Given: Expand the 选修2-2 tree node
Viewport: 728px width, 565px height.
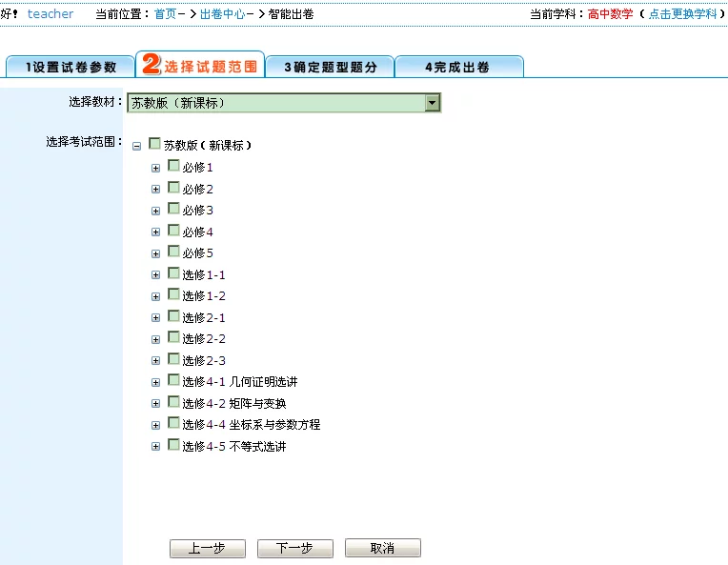Looking at the screenshot, I should coord(156,339).
